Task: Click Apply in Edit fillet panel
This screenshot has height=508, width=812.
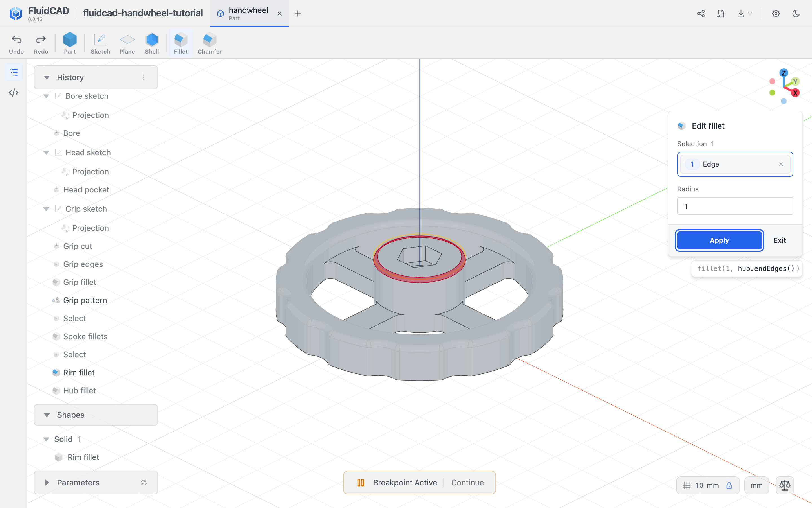Action: (x=719, y=240)
